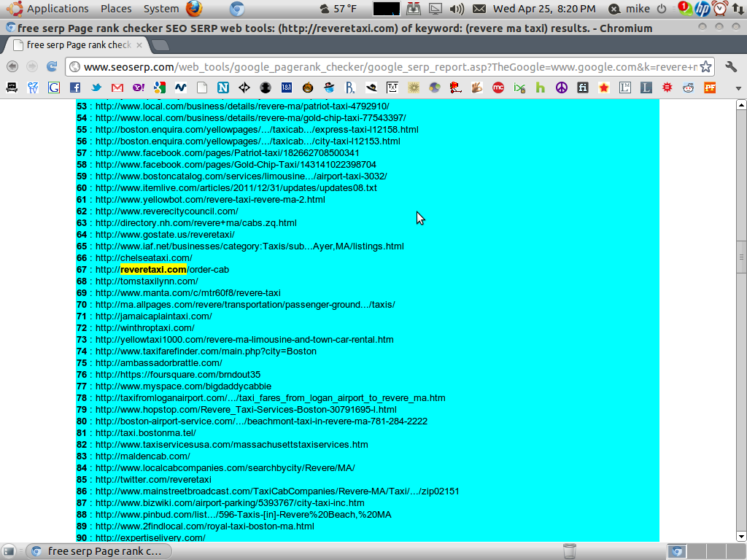The image size is (747, 560).
Task: Open result 74 taxifarefinder.com link
Action: (x=206, y=351)
